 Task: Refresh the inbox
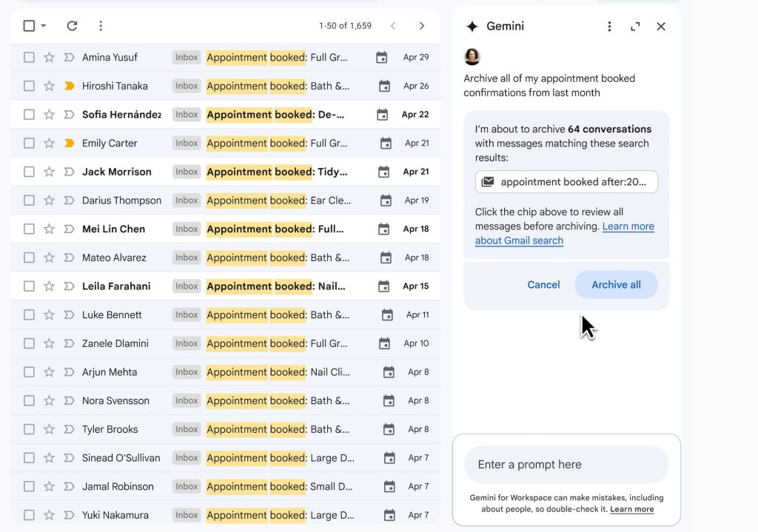click(72, 25)
